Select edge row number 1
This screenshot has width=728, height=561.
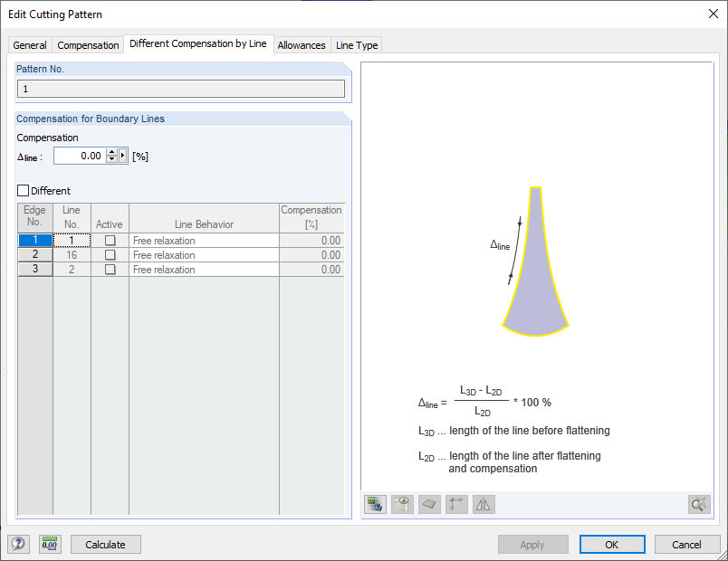[35, 240]
